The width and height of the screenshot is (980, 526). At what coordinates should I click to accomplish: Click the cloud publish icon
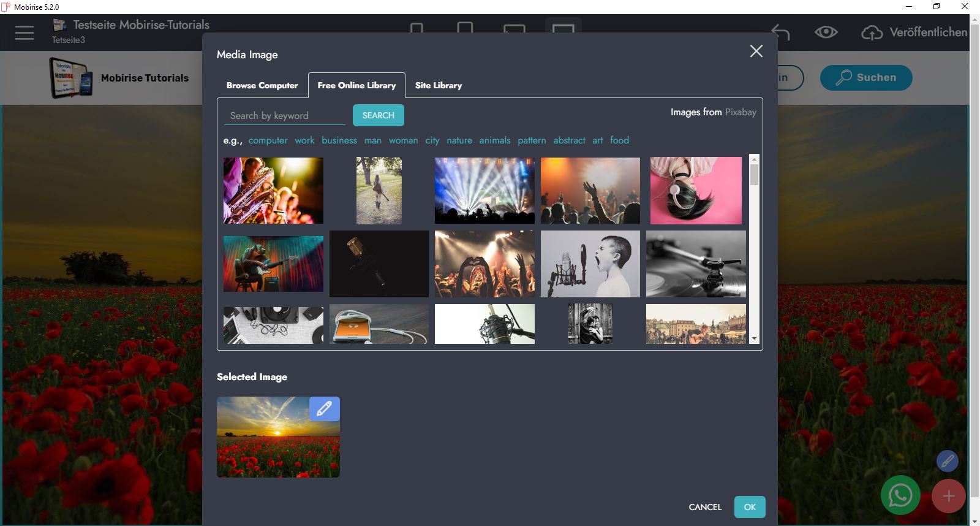click(x=872, y=32)
